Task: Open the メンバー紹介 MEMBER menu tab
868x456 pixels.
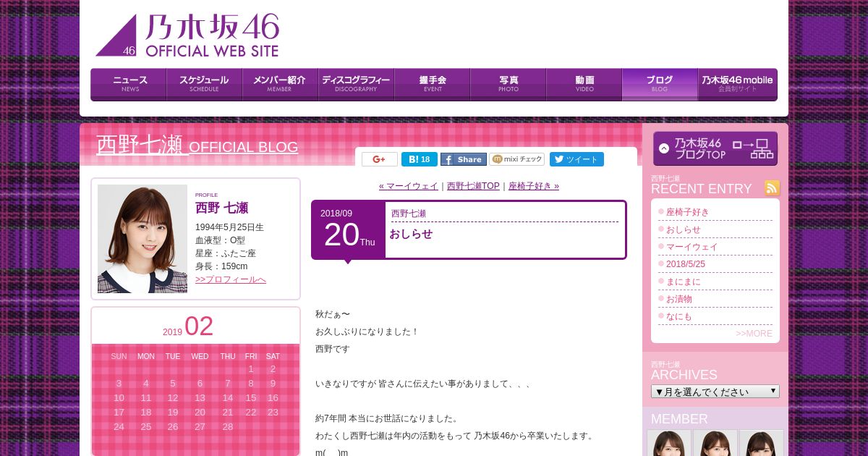Action: [x=280, y=85]
